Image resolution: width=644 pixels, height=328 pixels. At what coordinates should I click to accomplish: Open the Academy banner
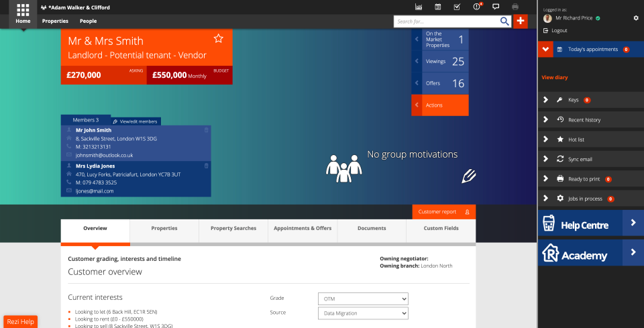point(590,252)
